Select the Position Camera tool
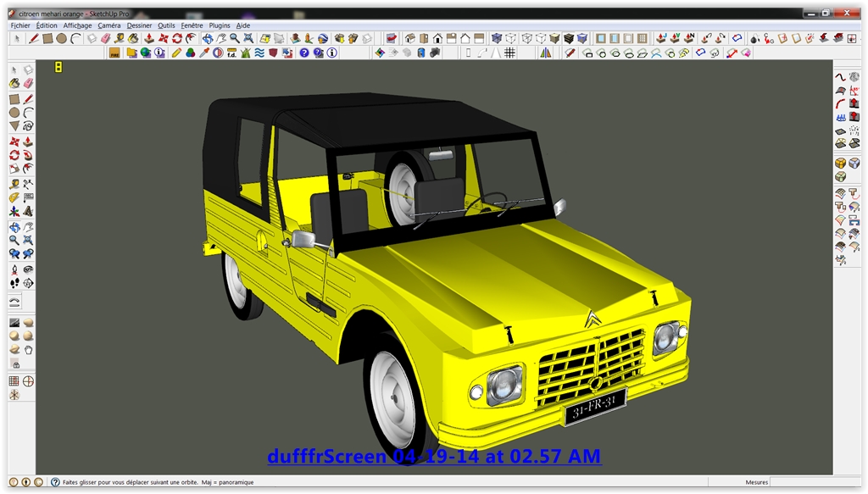868x494 pixels. pos(14,269)
